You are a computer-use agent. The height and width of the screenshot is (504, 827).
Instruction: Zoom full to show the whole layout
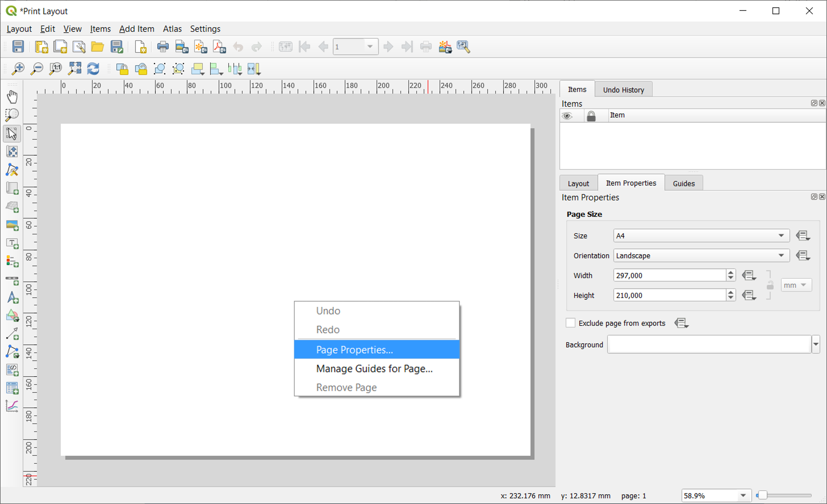[74, 69]
